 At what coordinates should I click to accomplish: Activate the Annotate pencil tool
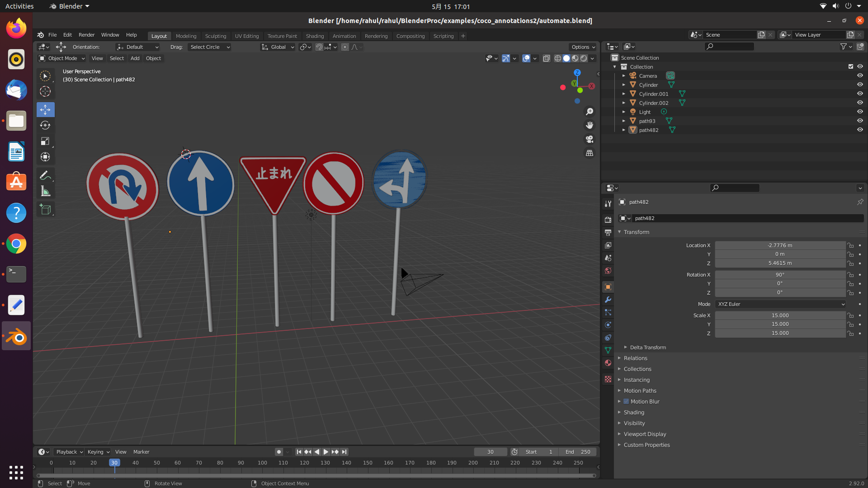(x=45, y=175)
